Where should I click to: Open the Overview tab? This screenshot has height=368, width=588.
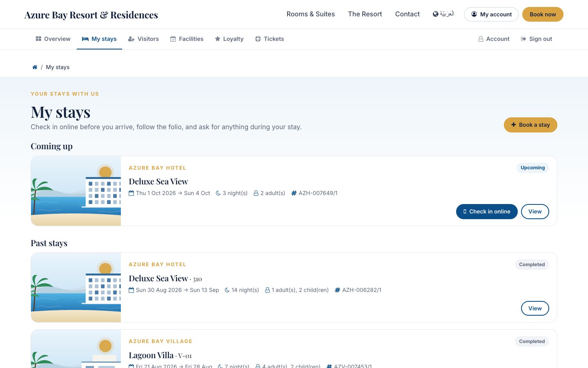point(53,39)
